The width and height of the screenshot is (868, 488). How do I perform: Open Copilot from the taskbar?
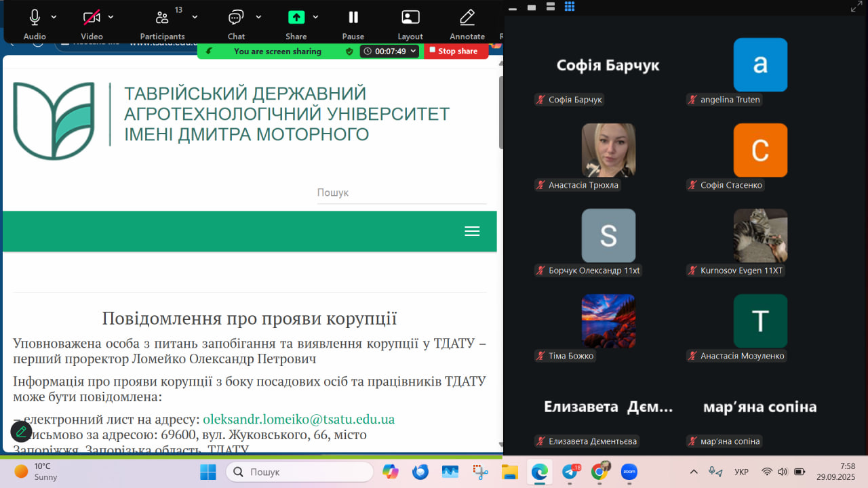pos(391,472)
